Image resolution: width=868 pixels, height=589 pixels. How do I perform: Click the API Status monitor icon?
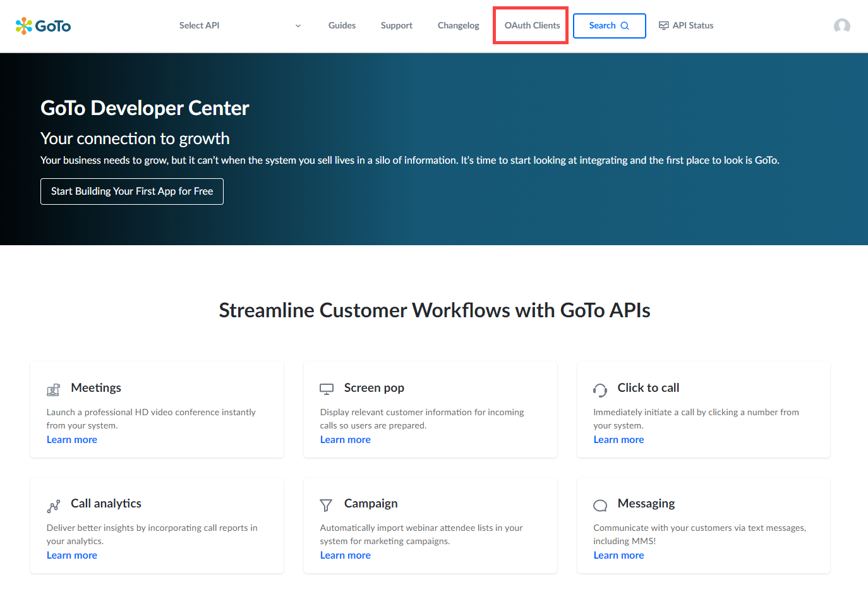pyautogui.click(x=663, y=26)
